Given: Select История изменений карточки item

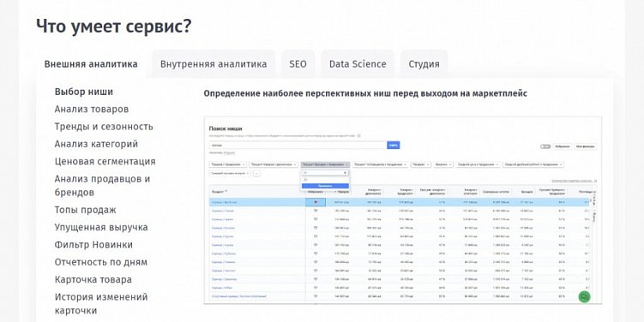Looking at the screenshot, I should pos(101,303).
